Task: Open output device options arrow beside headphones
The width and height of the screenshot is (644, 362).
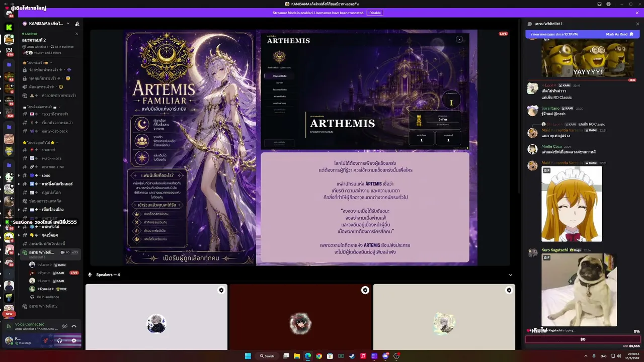Action: click(x=66, y=340)
